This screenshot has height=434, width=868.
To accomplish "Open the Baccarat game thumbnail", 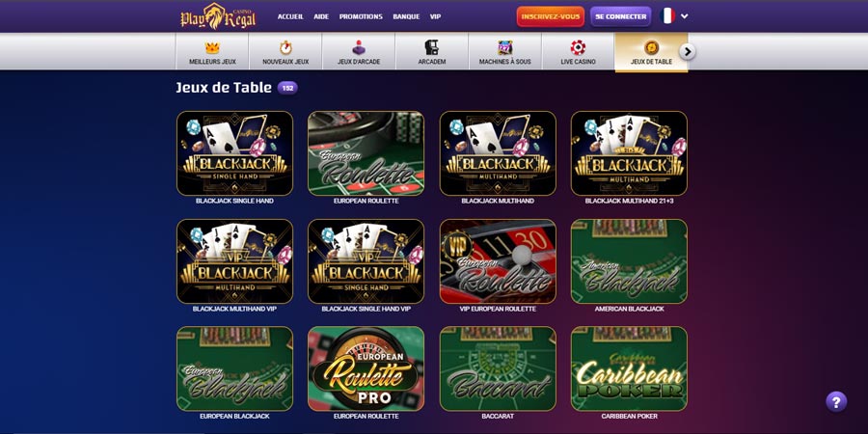I will [x=498, y=368].
